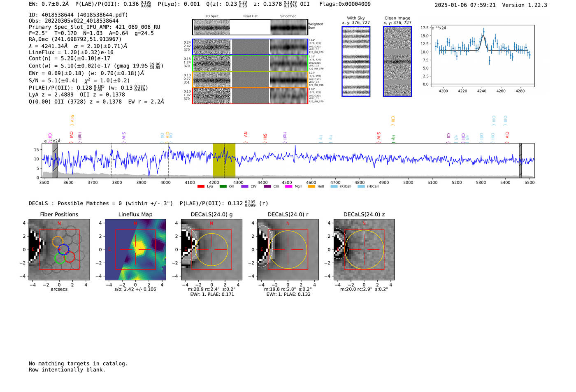
Task: Click the Clean Image 2D cutout
Action: pos(397,61)
